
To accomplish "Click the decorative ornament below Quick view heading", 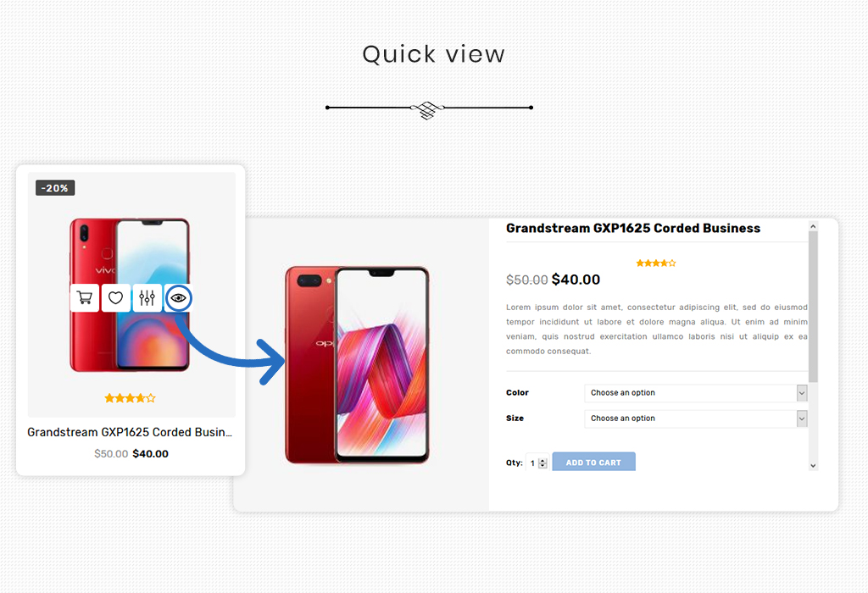I will [428, 109].
